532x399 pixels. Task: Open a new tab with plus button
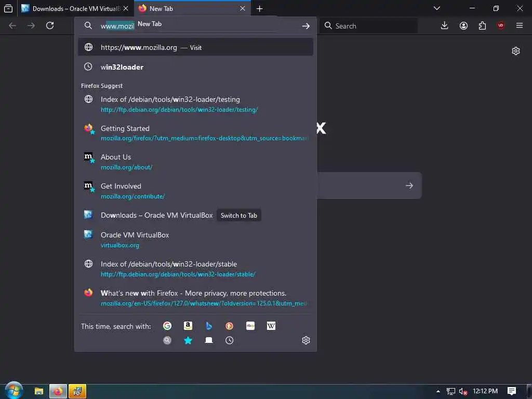point(260,9)
